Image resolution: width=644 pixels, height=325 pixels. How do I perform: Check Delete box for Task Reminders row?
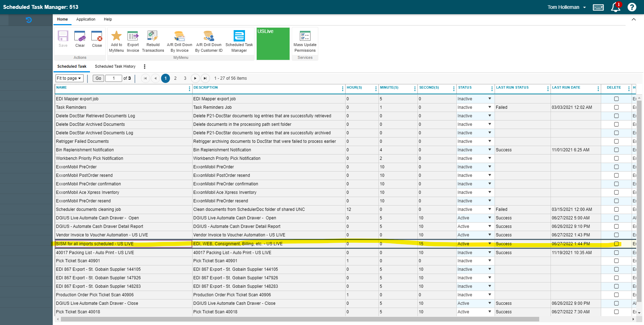pos(616,107)
